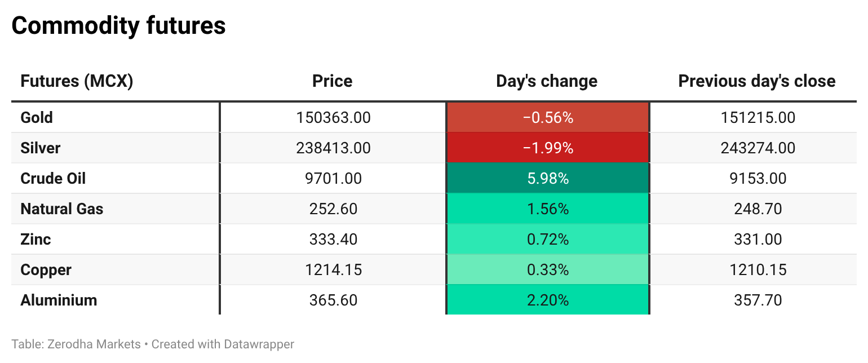Viewport: 868px width, 363px height.
Task: Click the Previous day's close header
Action: coord(756,81)
